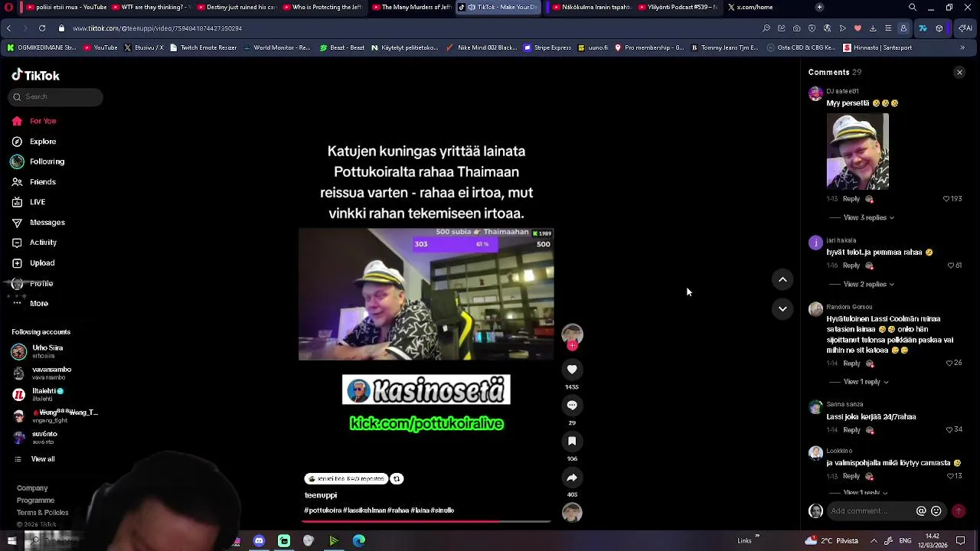Open the teenuppi creator name

(321, 495)
